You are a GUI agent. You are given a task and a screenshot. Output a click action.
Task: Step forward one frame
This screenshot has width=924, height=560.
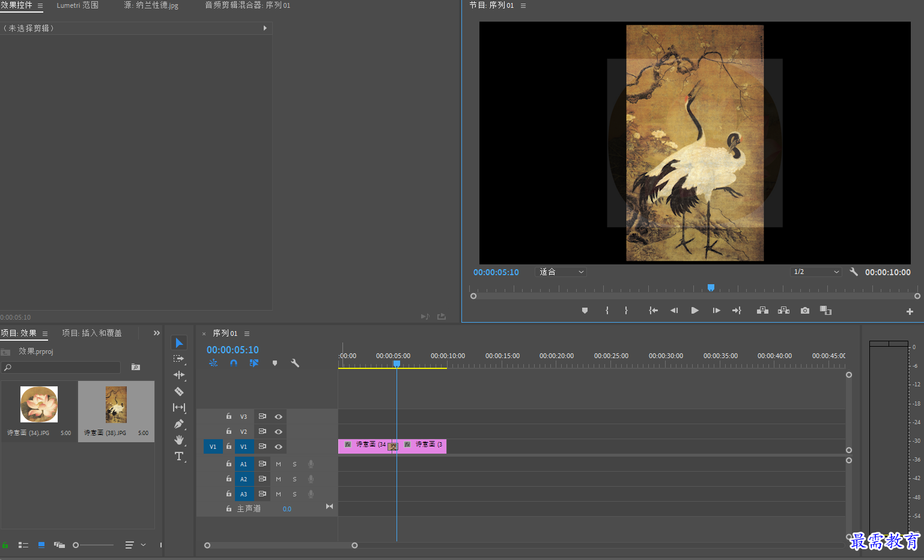point(716,311)
